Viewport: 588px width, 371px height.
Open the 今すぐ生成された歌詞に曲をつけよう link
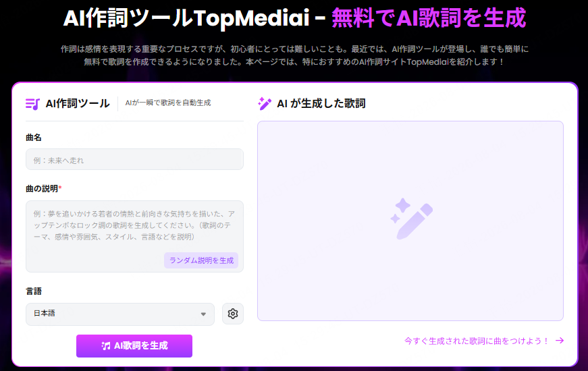point(484,341)
